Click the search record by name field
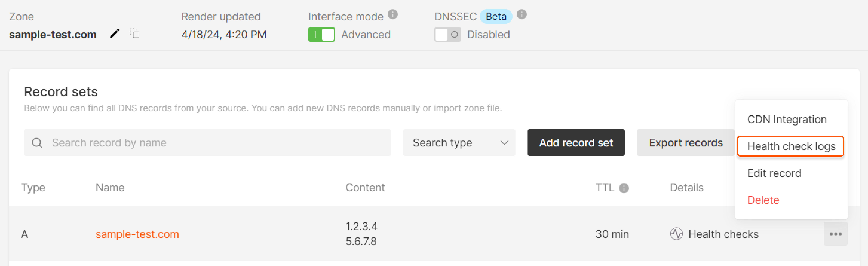This screenshot has height=266, width=868. (202, 143)
